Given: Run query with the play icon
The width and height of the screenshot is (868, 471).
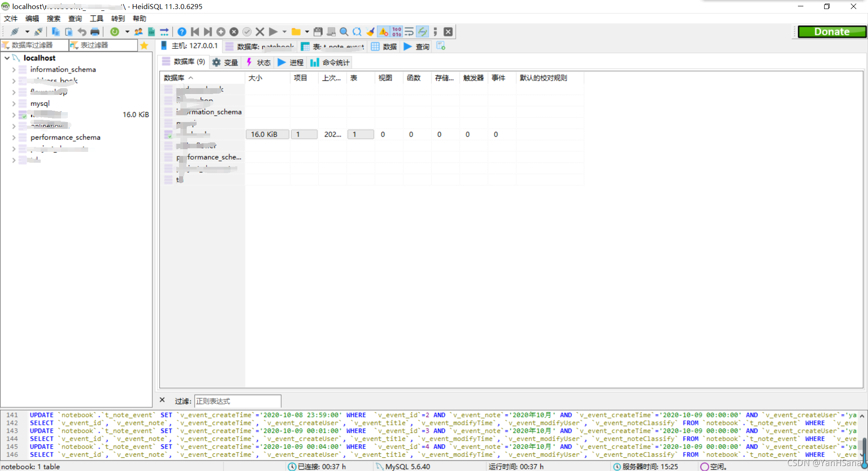Looking at the screenshot, I should (273, 32).
